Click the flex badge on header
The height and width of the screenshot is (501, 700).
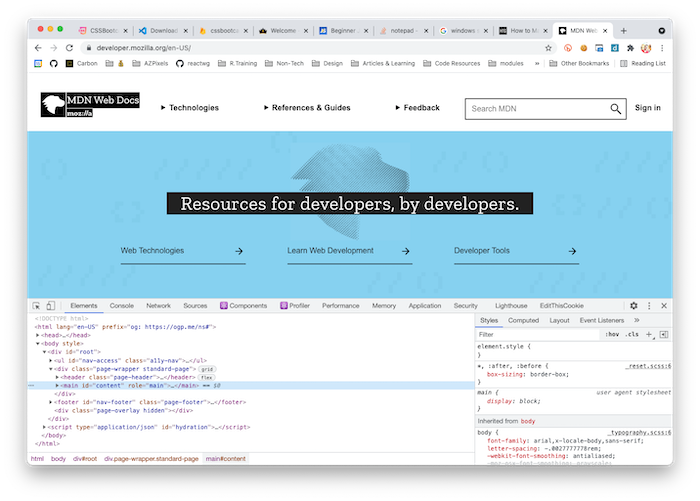(206, 377)
